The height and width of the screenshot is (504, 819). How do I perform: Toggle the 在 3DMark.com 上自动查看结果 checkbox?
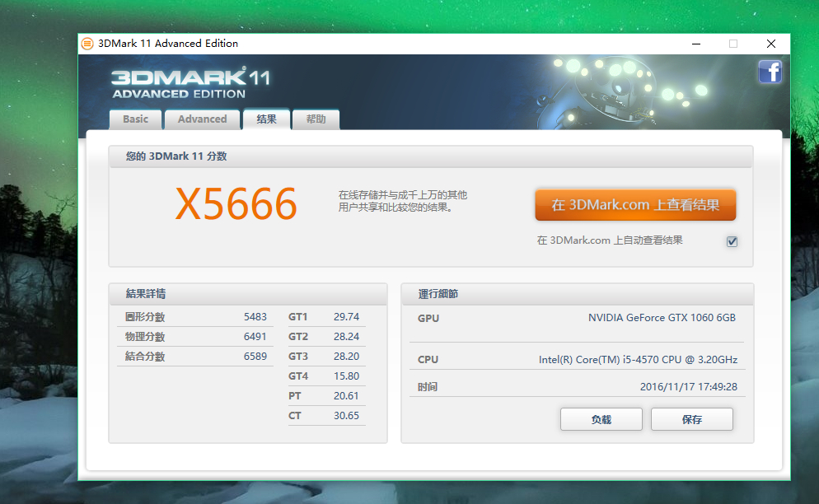tap(732, 241)
